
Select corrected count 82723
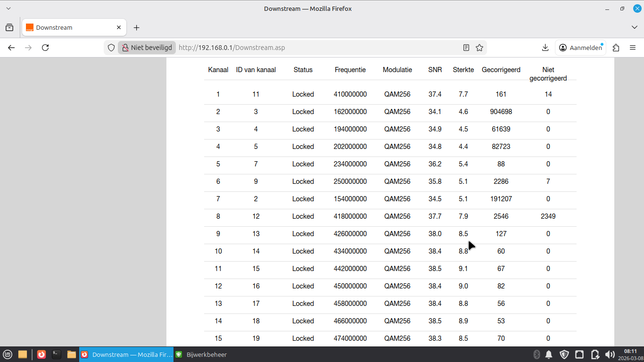501,147
